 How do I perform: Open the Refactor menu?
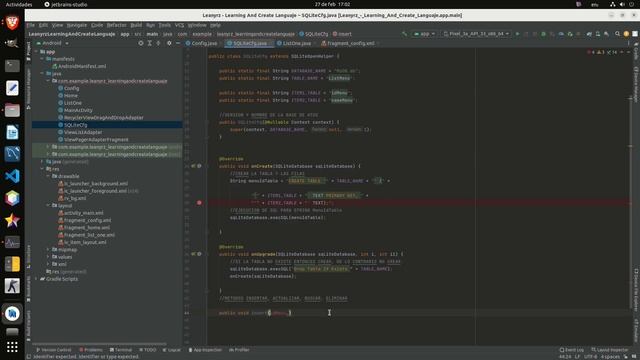tap(116, 25)
